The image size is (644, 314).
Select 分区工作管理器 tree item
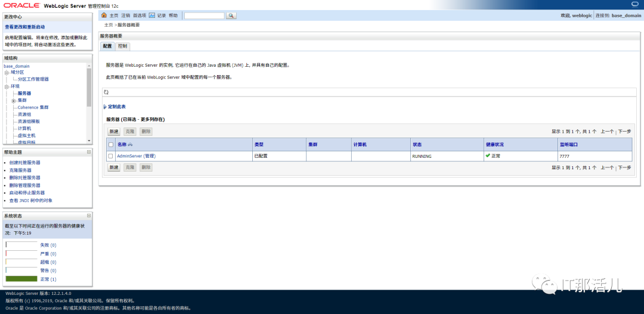tap(33, 79)
